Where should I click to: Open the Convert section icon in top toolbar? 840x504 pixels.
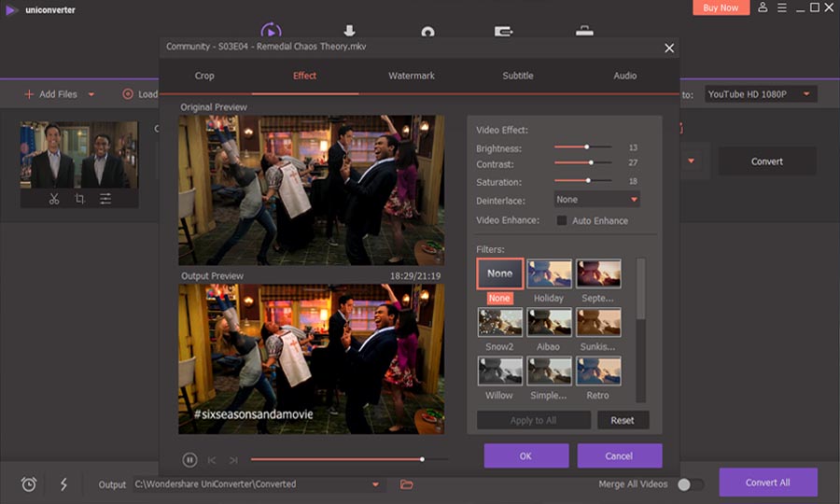click(271, 31)
